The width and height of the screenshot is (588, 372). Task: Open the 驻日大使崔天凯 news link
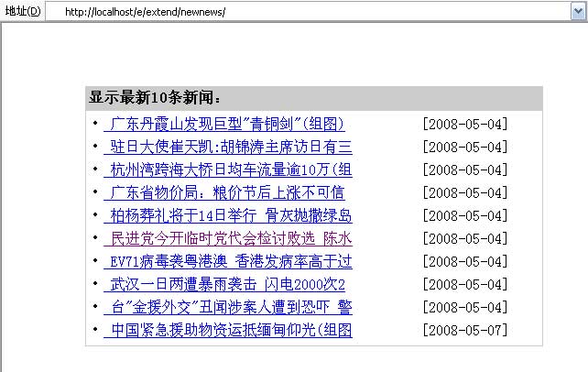228,147
